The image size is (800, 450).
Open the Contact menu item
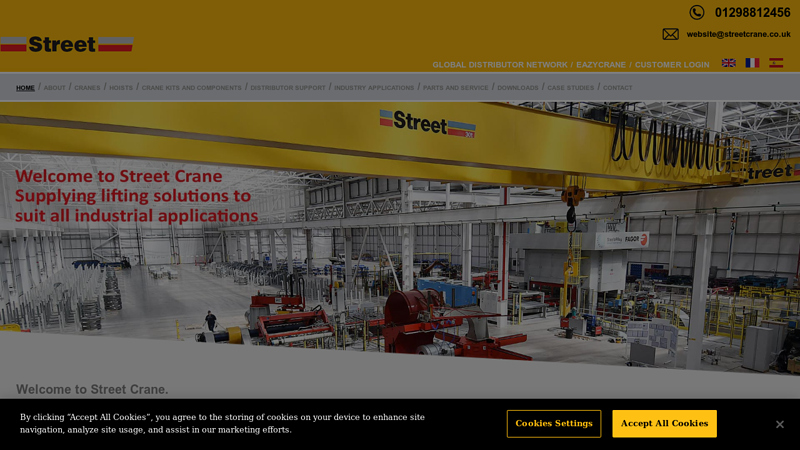(x=617, y=88)
